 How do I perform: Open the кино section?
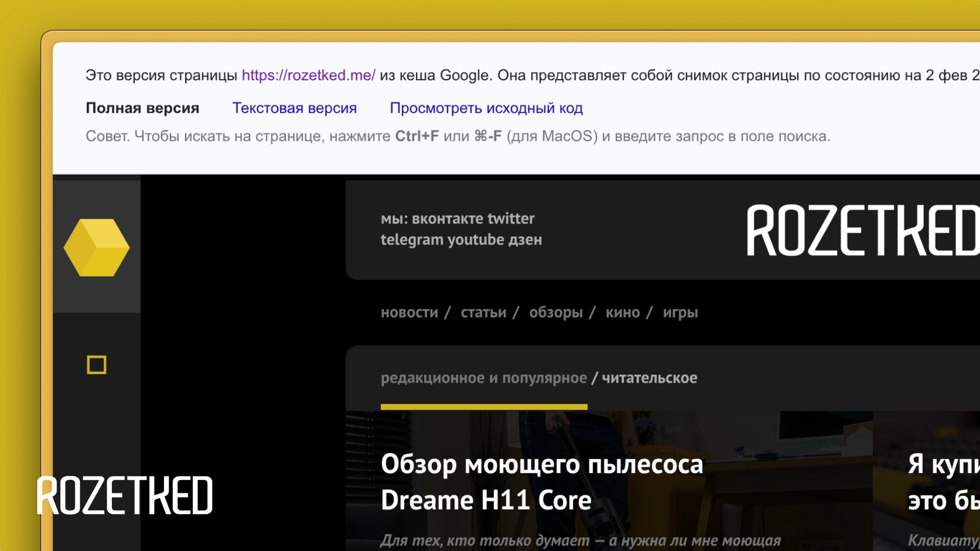pyautogui.click(x=623, y=312)
